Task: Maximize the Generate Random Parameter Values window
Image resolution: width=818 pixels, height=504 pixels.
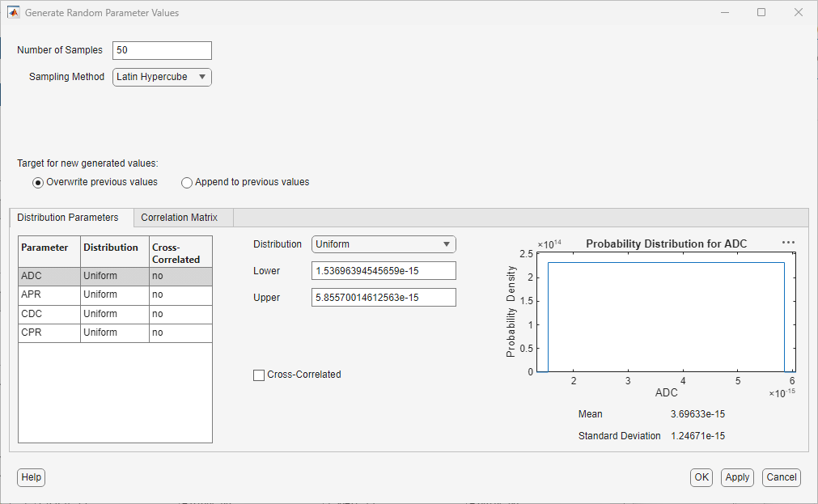Action: (x=761, y=13)
